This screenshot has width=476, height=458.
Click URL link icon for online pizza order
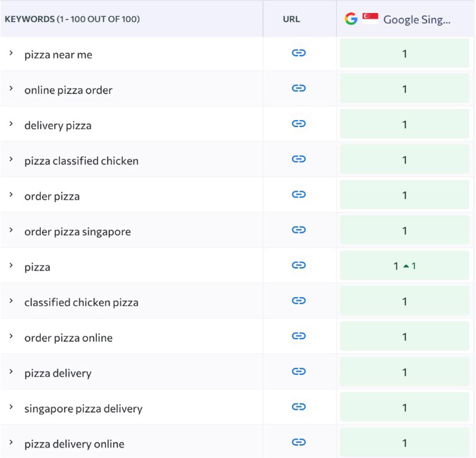(299, 88)
